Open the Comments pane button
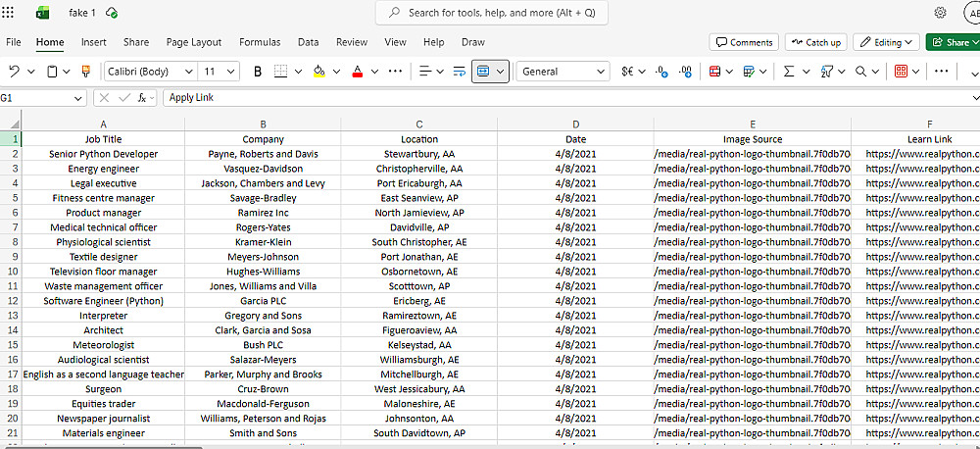Viewport: 980px width, 449px height. click(x=744, y=42)
